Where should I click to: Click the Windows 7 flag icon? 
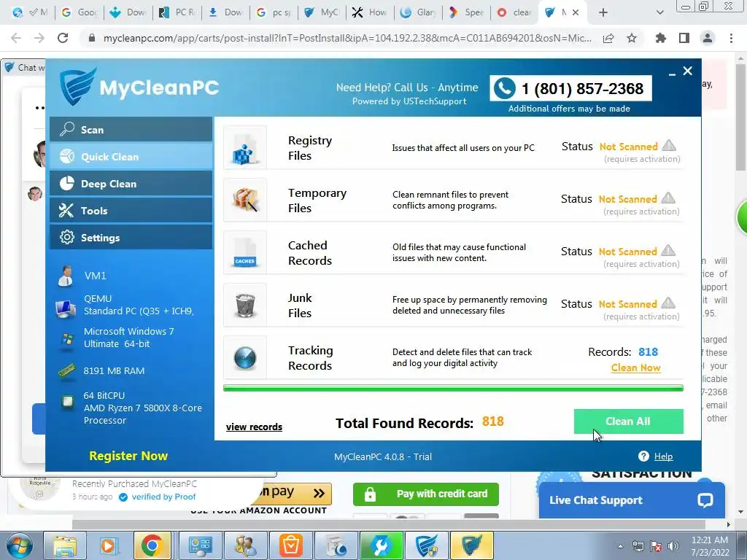click(x=67, y=340)
